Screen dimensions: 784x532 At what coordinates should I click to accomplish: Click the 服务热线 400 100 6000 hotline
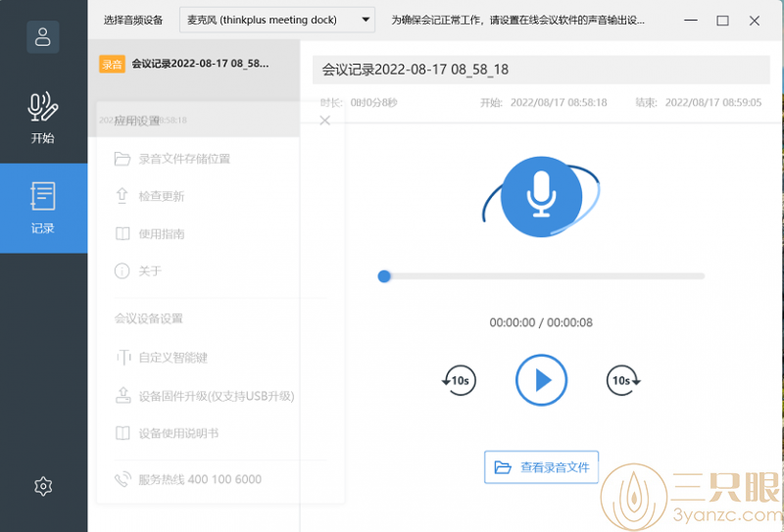pos(200,480)
